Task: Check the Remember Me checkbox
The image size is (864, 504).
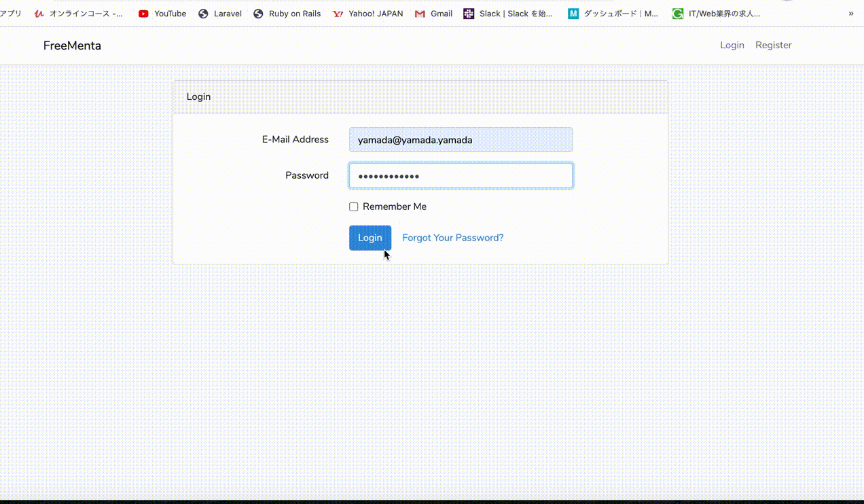Action: click(353, 206)
